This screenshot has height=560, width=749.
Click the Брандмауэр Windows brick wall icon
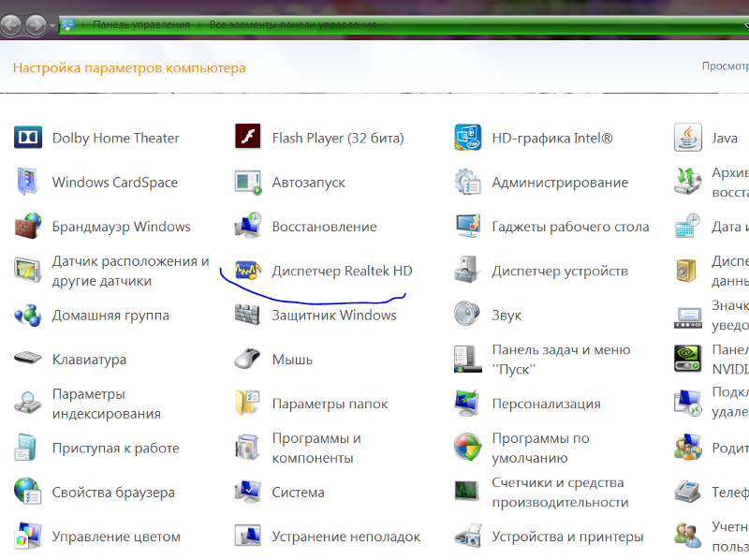click(28, 226)
